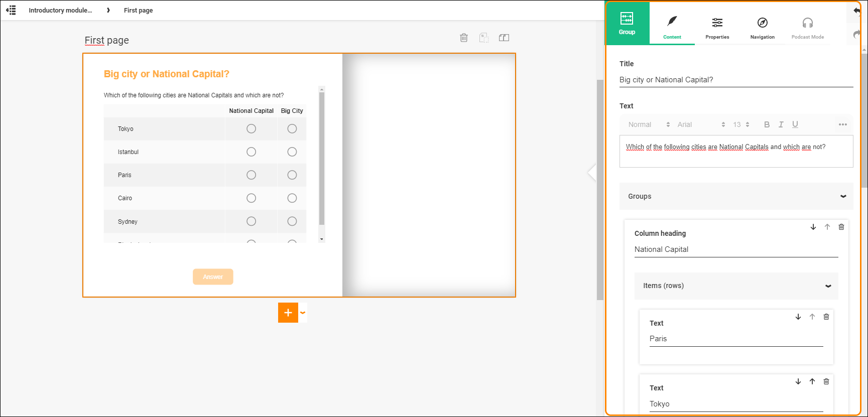The height and width of the screenshot is (417, 868).
Task: Move the Paris item up
Action: [x=812, y=317]
